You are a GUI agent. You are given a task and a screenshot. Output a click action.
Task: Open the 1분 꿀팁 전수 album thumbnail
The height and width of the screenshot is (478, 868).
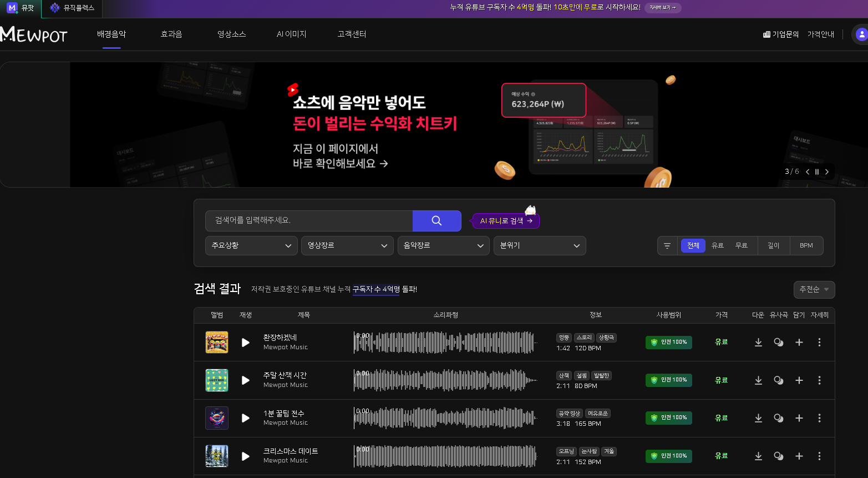tap(217, 418)
